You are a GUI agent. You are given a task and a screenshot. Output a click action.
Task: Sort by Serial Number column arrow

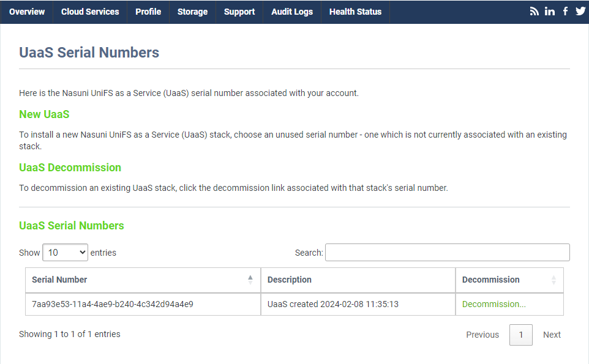250,280
